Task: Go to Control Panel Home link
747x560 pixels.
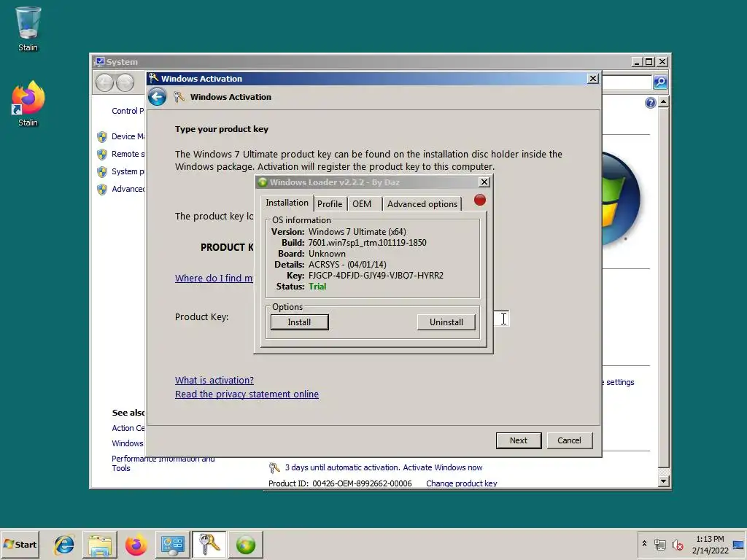Action: pyautogui.click(x=128, y=111)
